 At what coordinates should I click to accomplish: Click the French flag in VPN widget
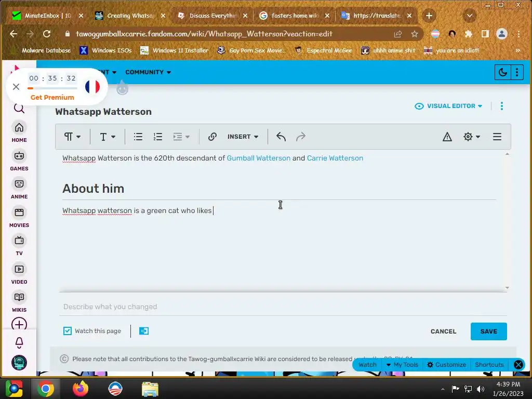click(92, 87)
